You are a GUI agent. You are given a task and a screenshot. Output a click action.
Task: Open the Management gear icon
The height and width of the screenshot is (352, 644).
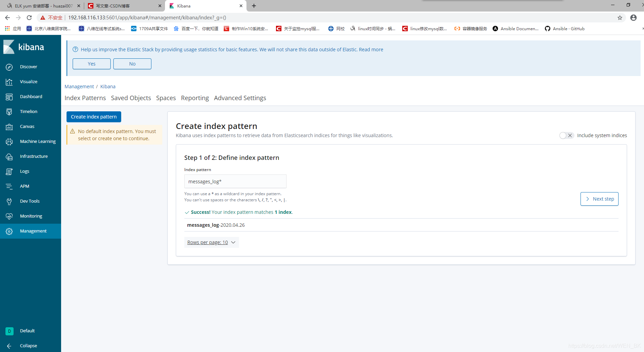[x=9, y=231]
